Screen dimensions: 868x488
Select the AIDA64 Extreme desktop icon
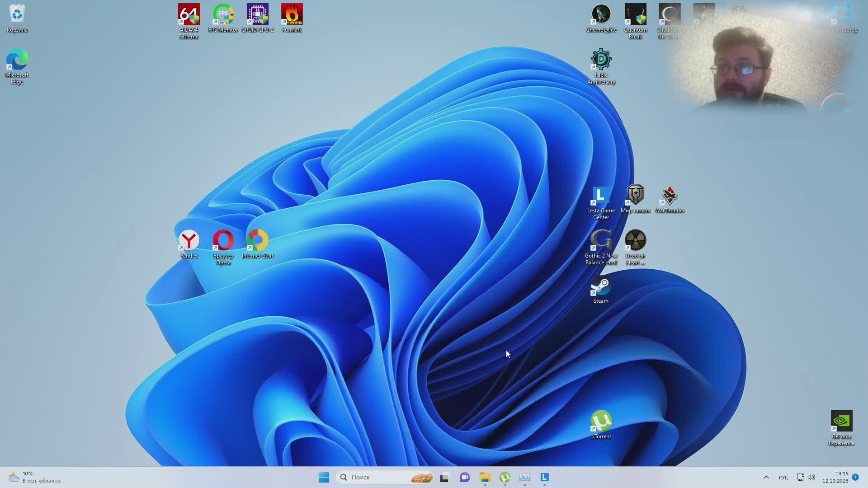tap(189, 15)
